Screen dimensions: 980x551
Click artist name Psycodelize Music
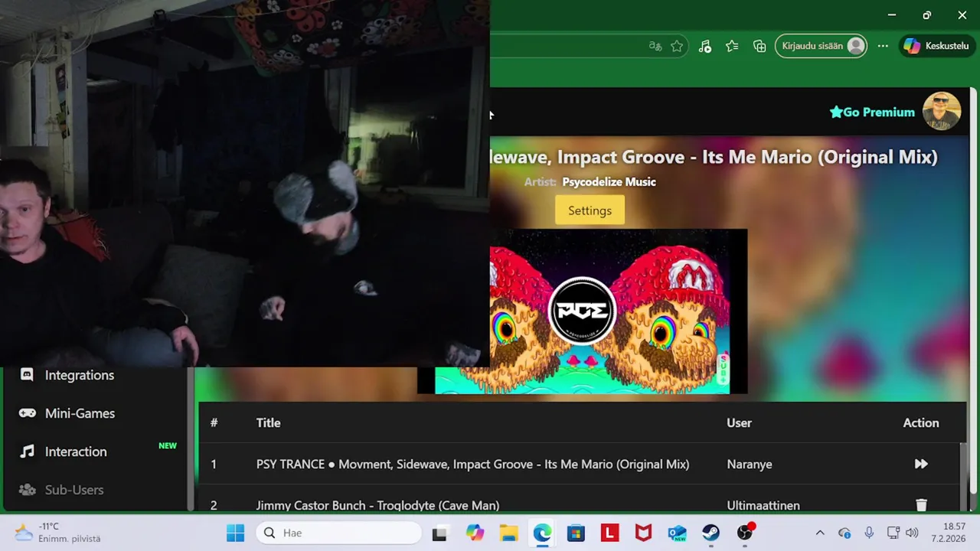point(609,182)
